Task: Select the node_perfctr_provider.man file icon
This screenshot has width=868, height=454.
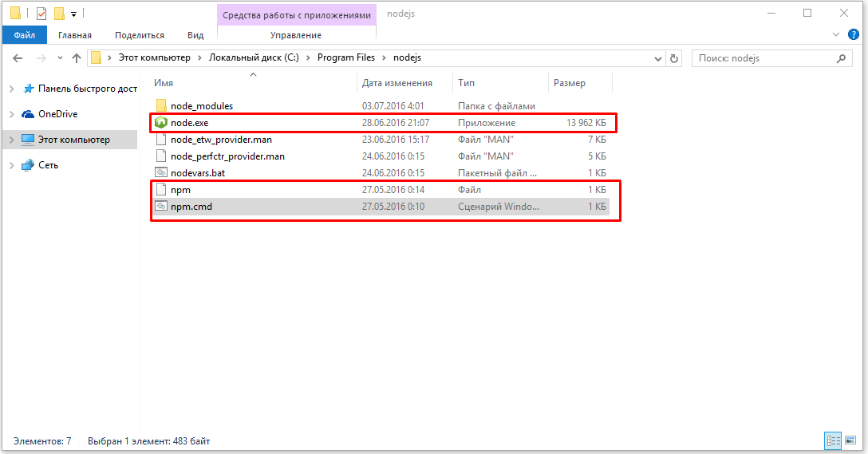Action: [x=161, y=156]
